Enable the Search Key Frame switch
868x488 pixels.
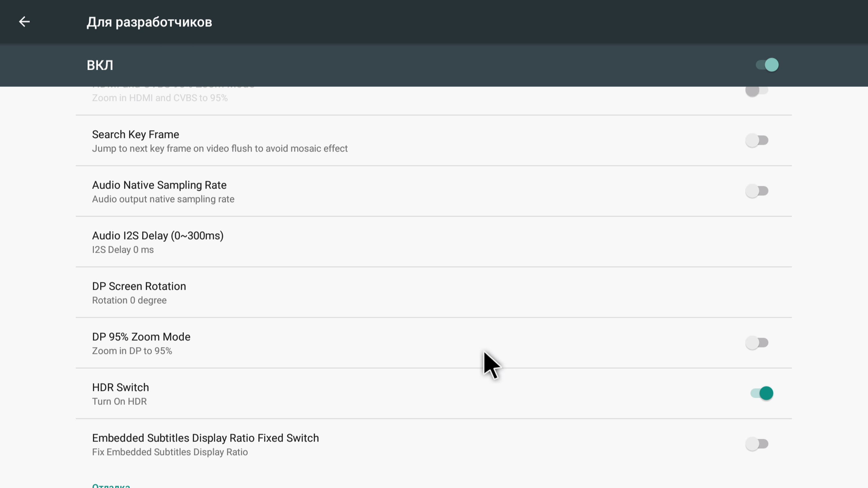coord(757,141)
